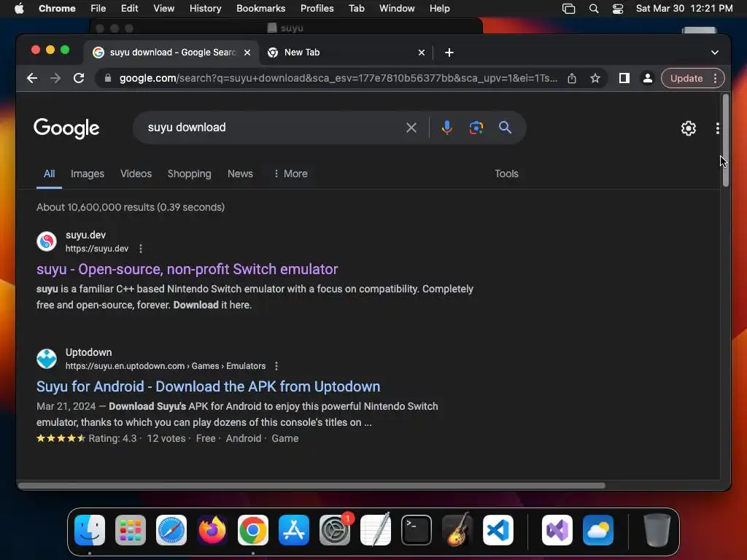The image size is (747, 560).
Task: Click the lock site info icon
Action: click(108, 78)
